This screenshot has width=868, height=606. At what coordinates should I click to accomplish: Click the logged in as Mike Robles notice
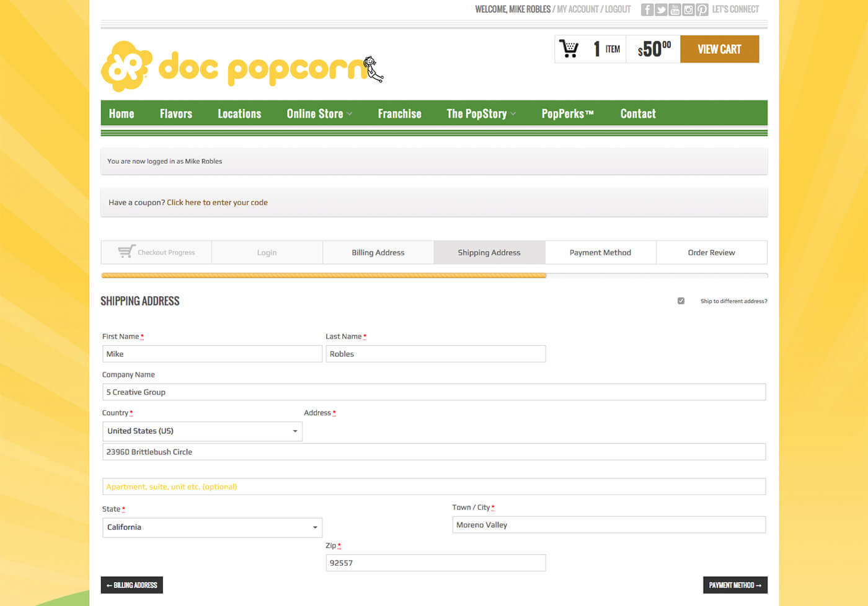coord(434,161)
